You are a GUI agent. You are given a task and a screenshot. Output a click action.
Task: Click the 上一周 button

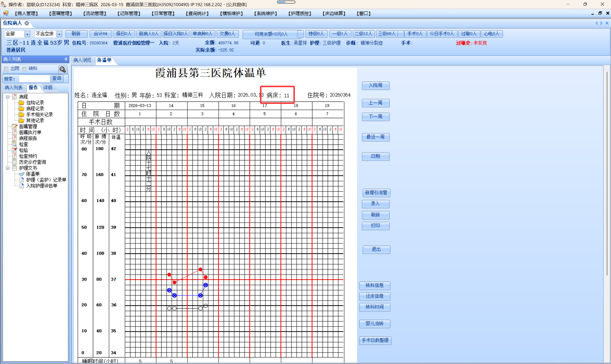pos(375,103)
